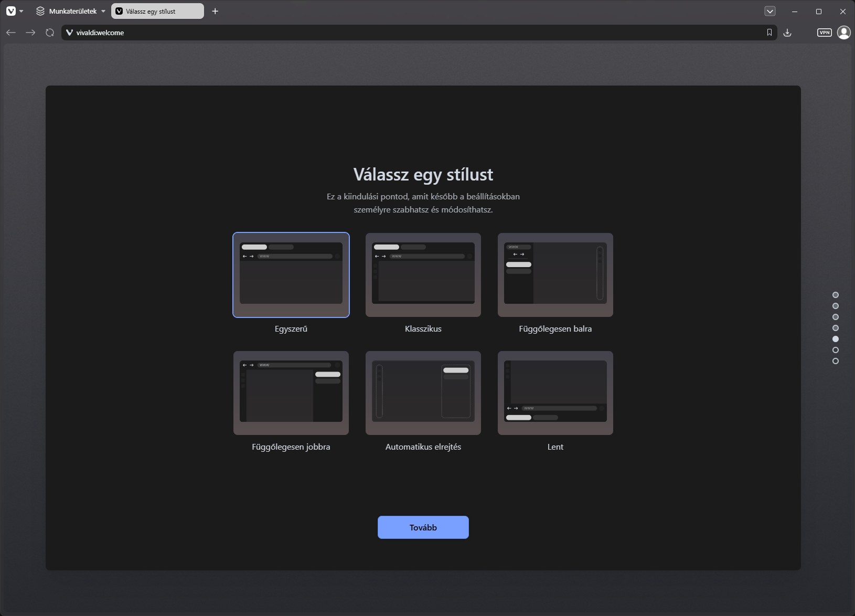Click the Automatikus elrejtés label text
This screenshot has width=855, height=616.
[x=423, y=447]
